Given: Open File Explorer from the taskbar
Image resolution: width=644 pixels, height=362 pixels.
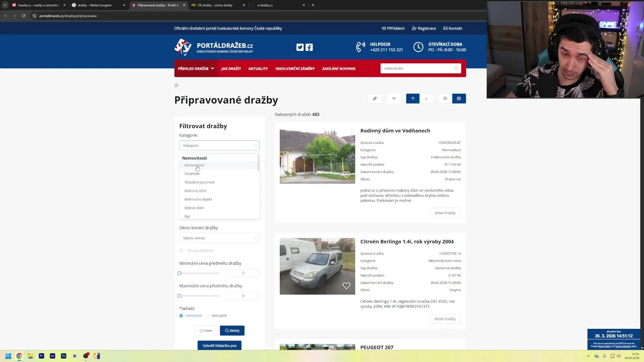Looking at the screenshot, I should tap(30, 356).
